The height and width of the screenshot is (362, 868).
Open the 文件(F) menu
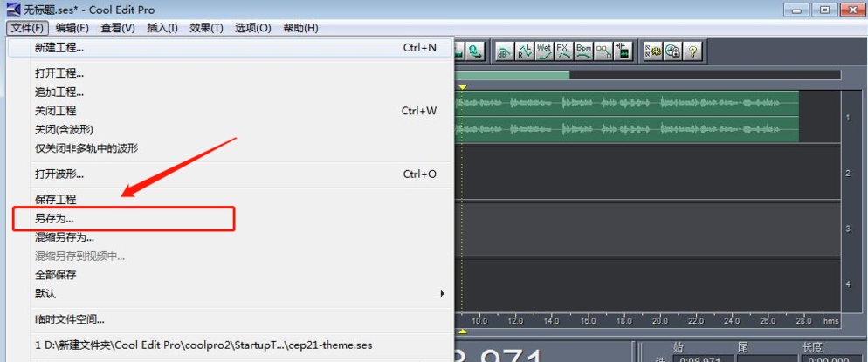tap(28, 28)
